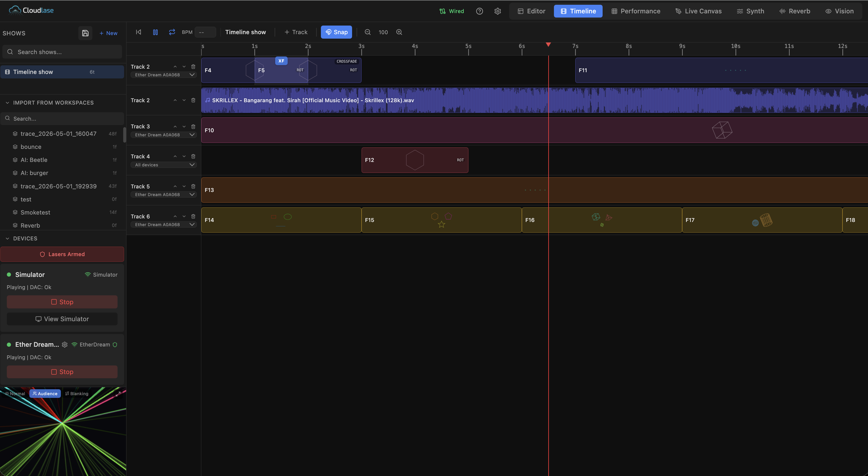Move Track 3 up
Viewport: 868px width, 476px height.
click(175, 127)
